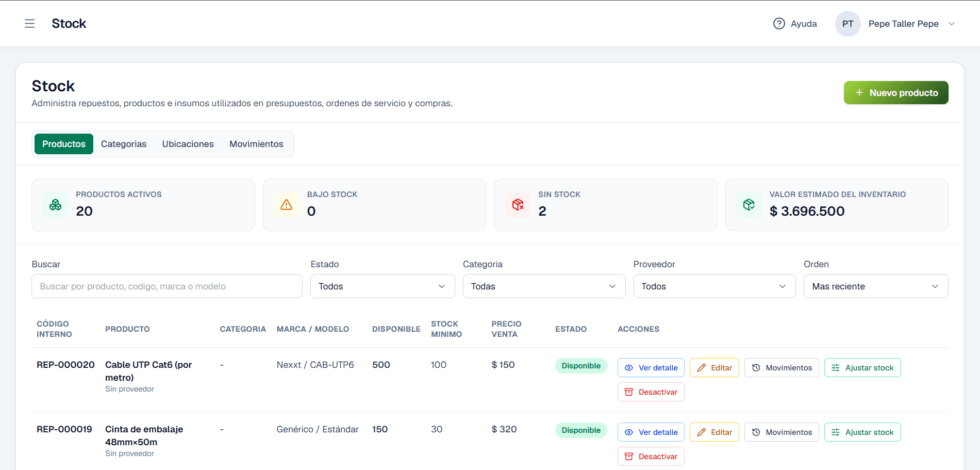The width and height of the screenshot is (980, 470).
Task: Click the pencil icon for REP-000019
Action: click(x=701, y=432)
